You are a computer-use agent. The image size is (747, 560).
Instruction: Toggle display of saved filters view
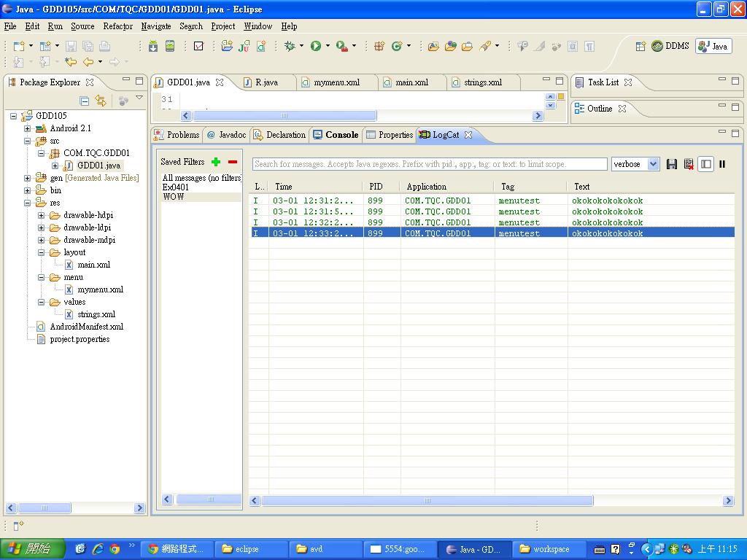[x=705, y=164]
